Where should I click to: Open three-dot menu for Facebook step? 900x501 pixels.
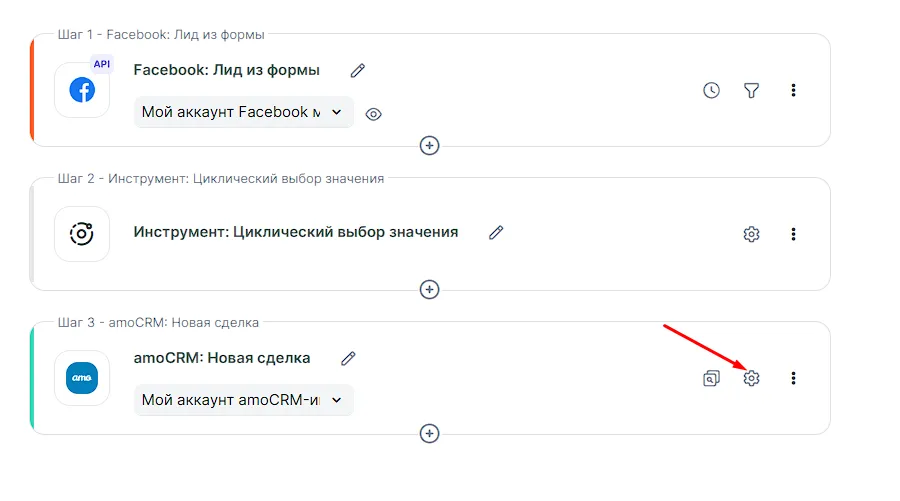click(x=793, y=90)
